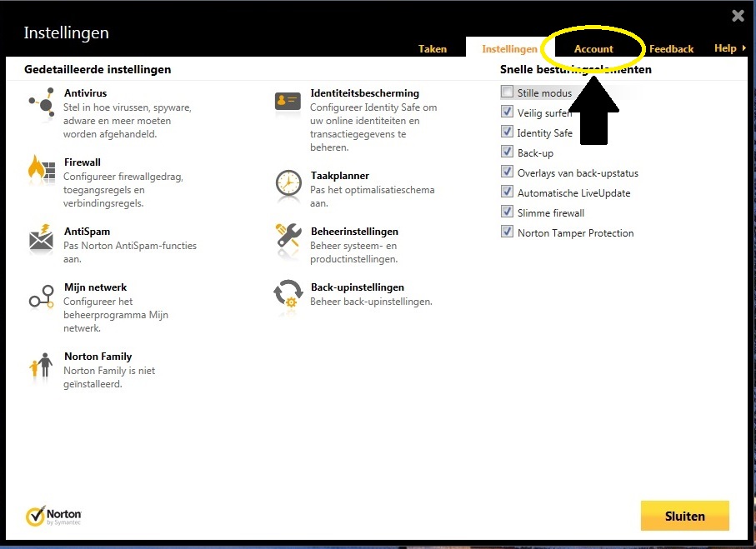Click the Back-upinstellingen icon
756x549 pixels.
click(288, 294)
